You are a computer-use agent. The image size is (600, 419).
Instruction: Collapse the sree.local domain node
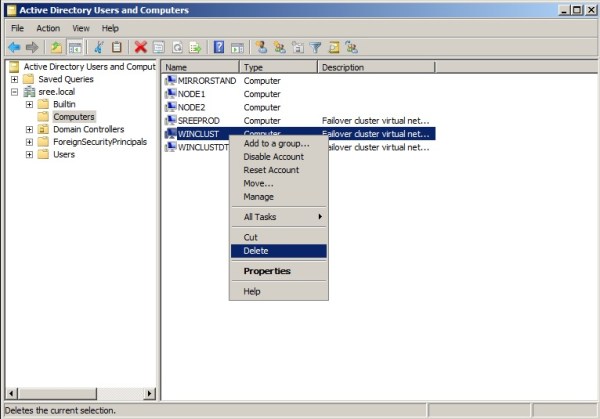click(15, 92)
